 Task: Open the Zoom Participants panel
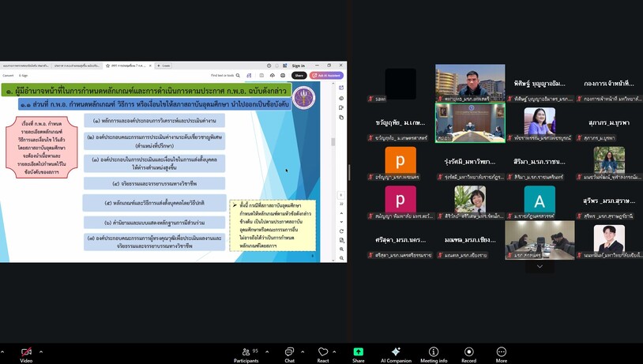[246, 355]
